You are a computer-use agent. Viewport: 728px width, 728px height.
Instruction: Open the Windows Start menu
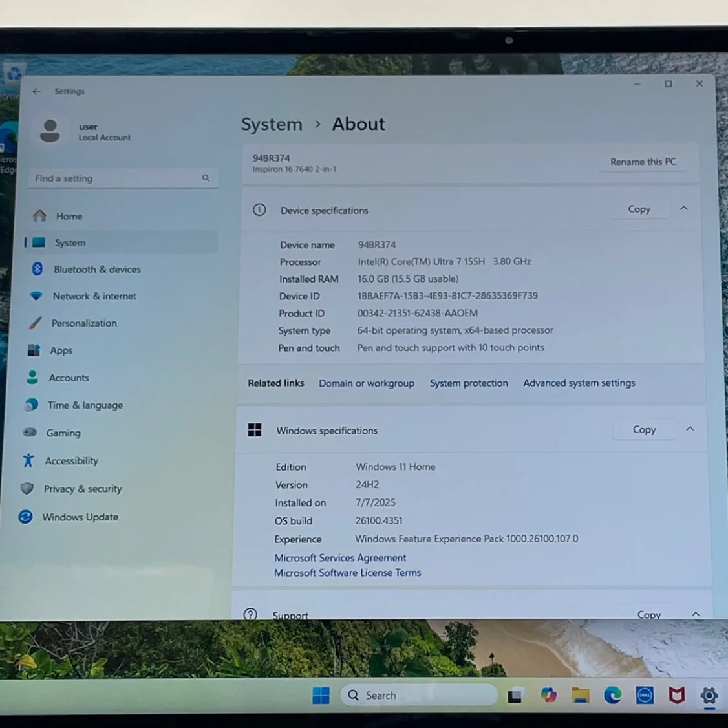pos(321,695)
